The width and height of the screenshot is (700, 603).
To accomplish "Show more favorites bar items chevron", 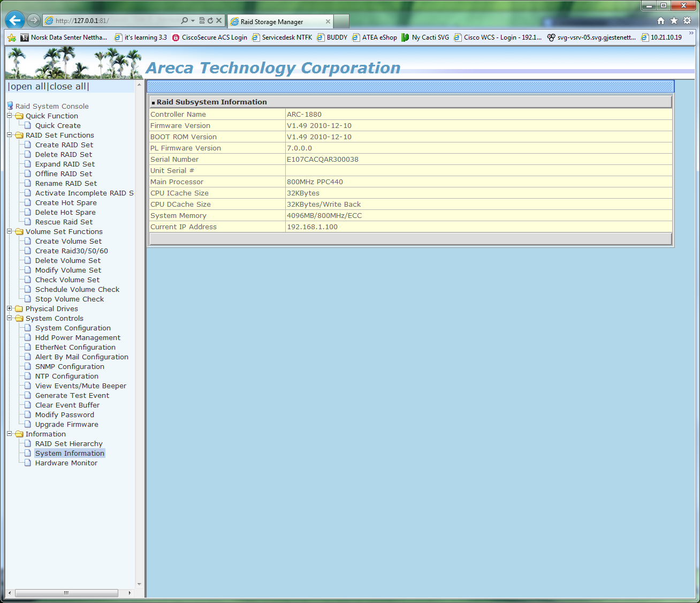I will tap(691, 33).
